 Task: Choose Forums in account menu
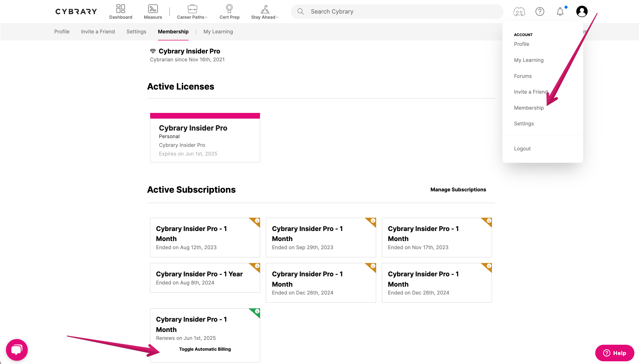point(523,76)
